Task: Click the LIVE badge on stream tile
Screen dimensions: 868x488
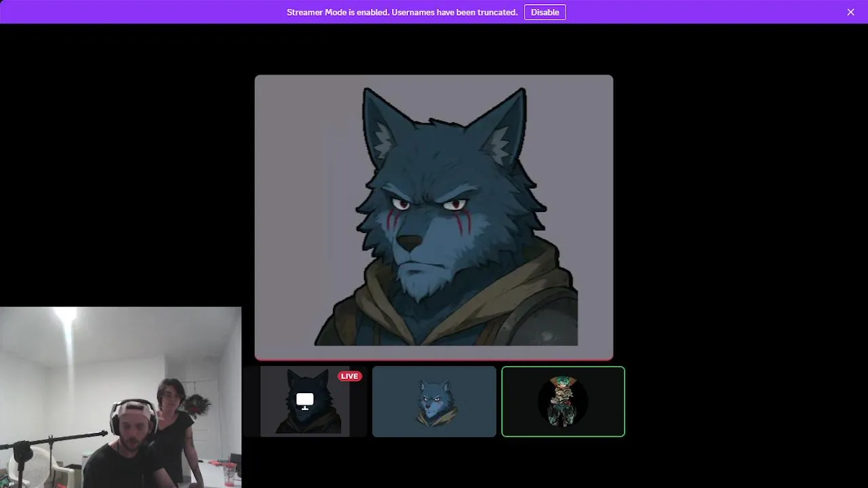Action: (349, 376)
